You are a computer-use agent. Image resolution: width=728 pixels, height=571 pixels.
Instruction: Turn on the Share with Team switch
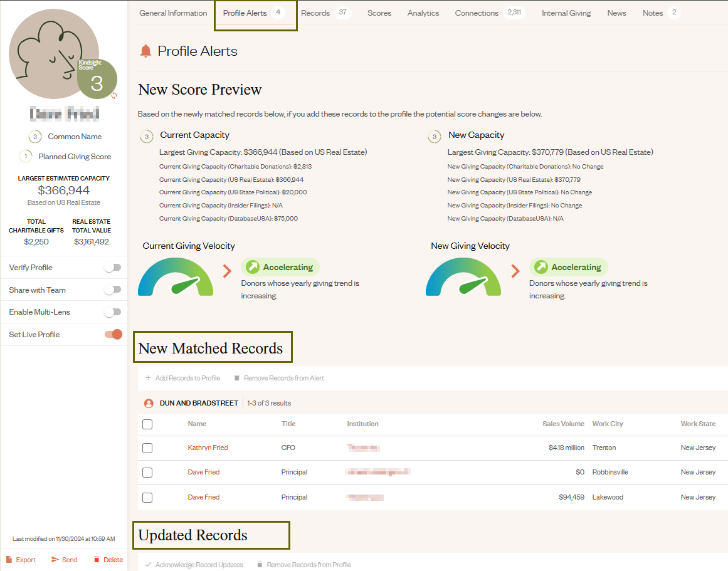pyautogui.click(x=112, y=290)
